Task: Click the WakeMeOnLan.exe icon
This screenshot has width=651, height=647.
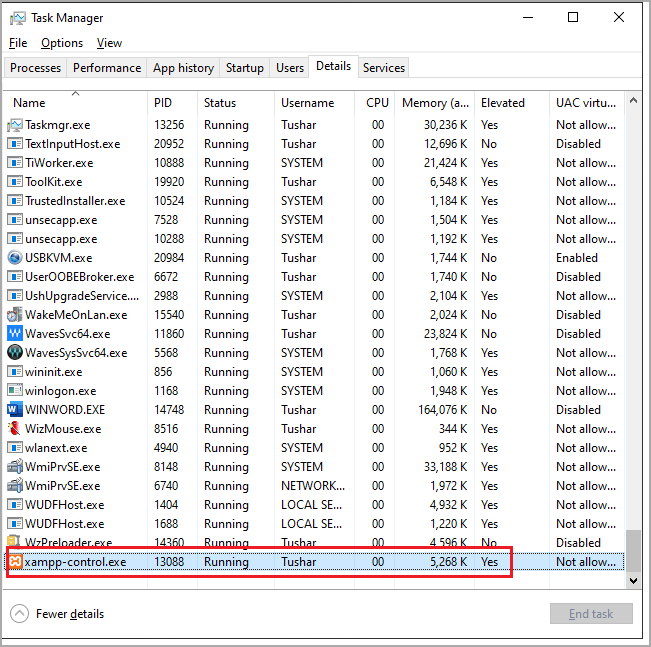Action: (15, 315)
